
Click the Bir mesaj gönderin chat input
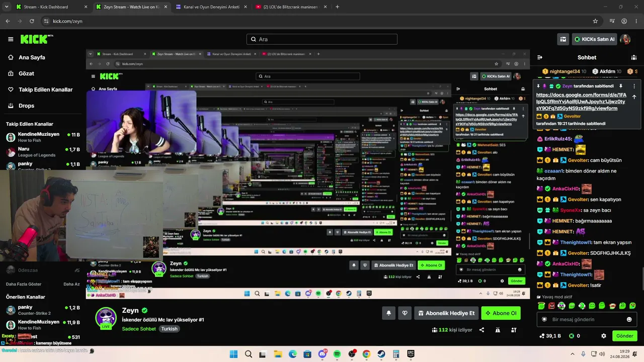coord(587,319)
